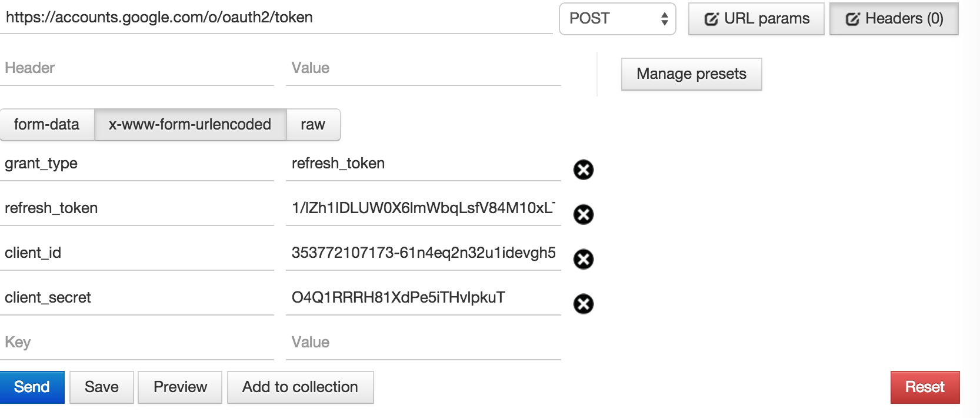Reset the request form

(925, 387)
